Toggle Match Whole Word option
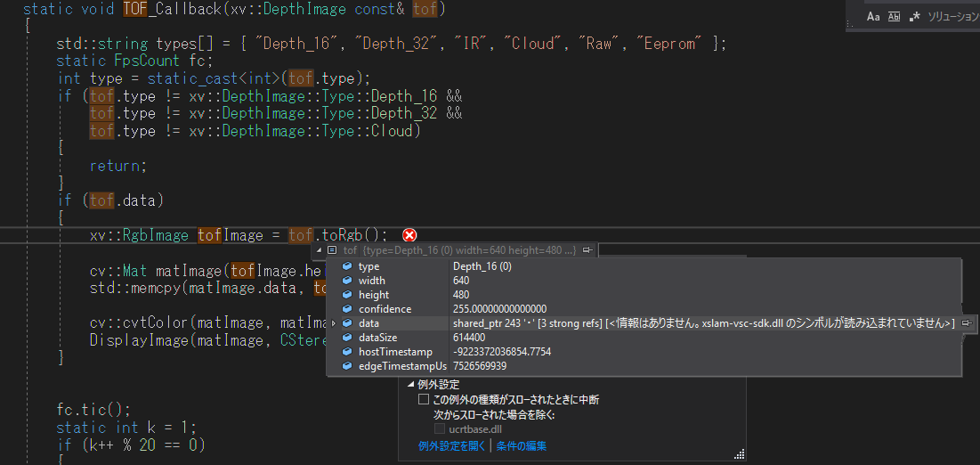This screenshot has height=465, width=980. [894, 17]
